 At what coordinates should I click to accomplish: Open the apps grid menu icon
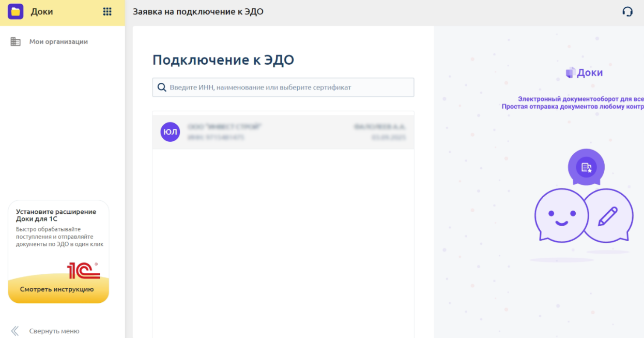108,11
